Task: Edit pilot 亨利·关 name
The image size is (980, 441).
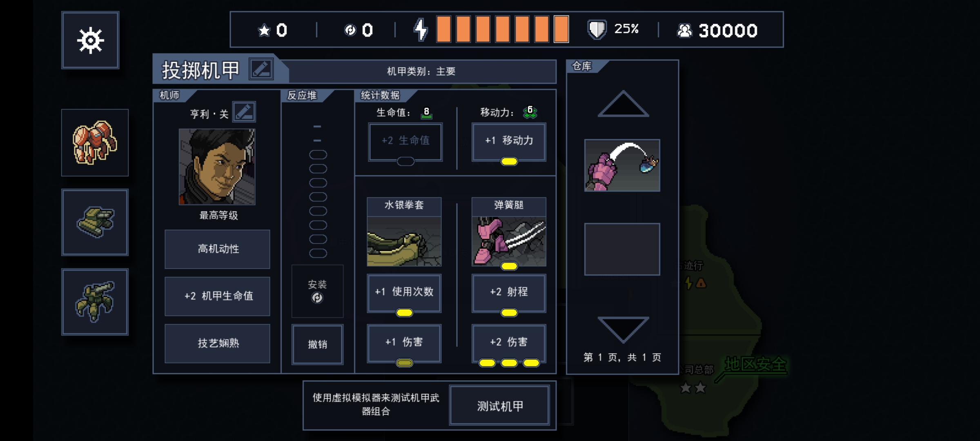Action: pyautogui.click(x=244, y=112)
